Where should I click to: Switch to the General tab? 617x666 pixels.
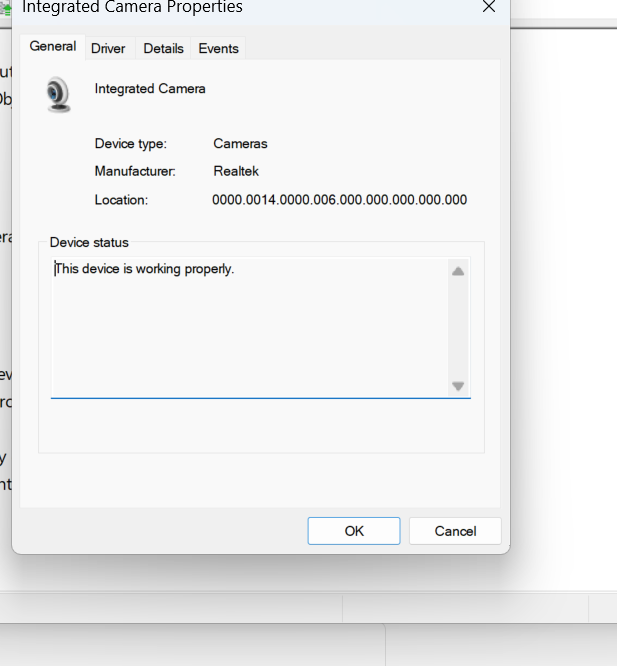[x=53, y=47]
